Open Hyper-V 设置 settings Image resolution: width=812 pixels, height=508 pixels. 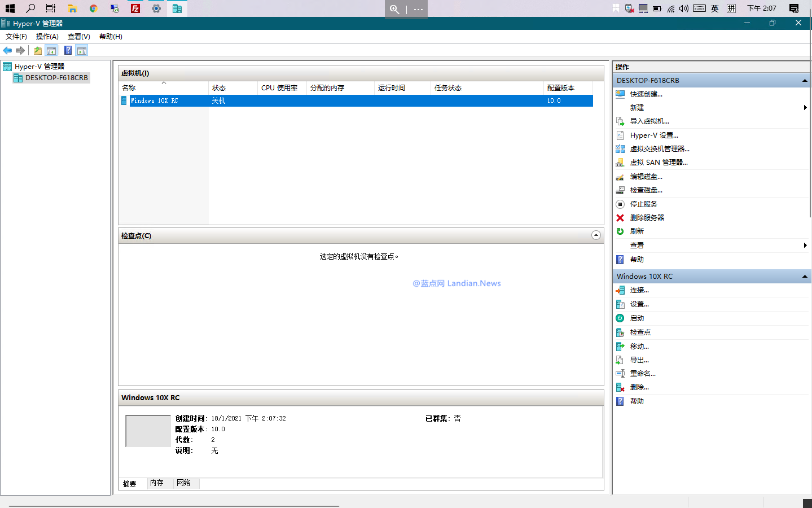tap(654, 135)
